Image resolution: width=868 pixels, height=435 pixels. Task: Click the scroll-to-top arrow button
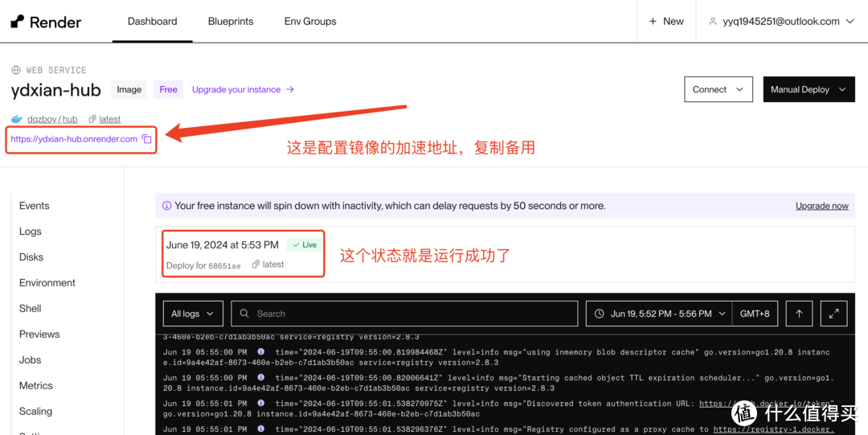pyautogui.click(x=799, y=314)
